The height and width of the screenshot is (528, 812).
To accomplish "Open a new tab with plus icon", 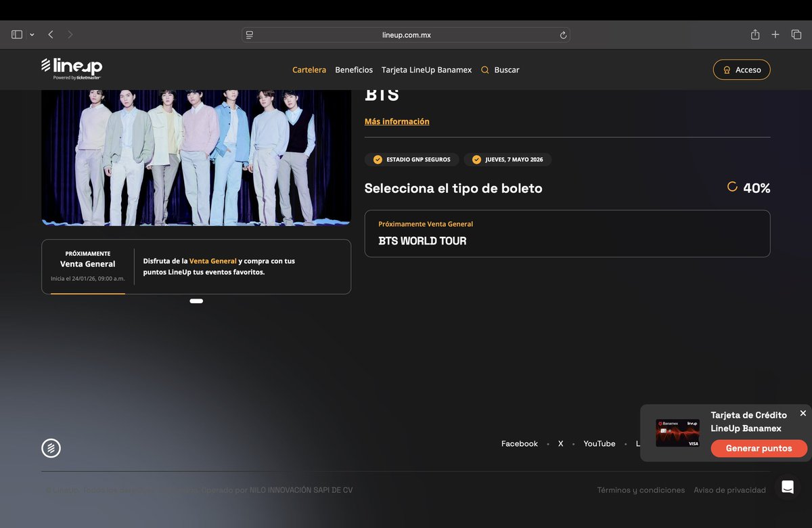I will [775, 35].
